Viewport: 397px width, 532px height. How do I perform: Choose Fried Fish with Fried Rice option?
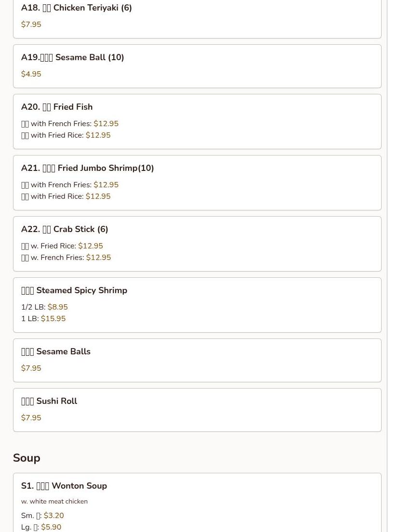[66, 135]
